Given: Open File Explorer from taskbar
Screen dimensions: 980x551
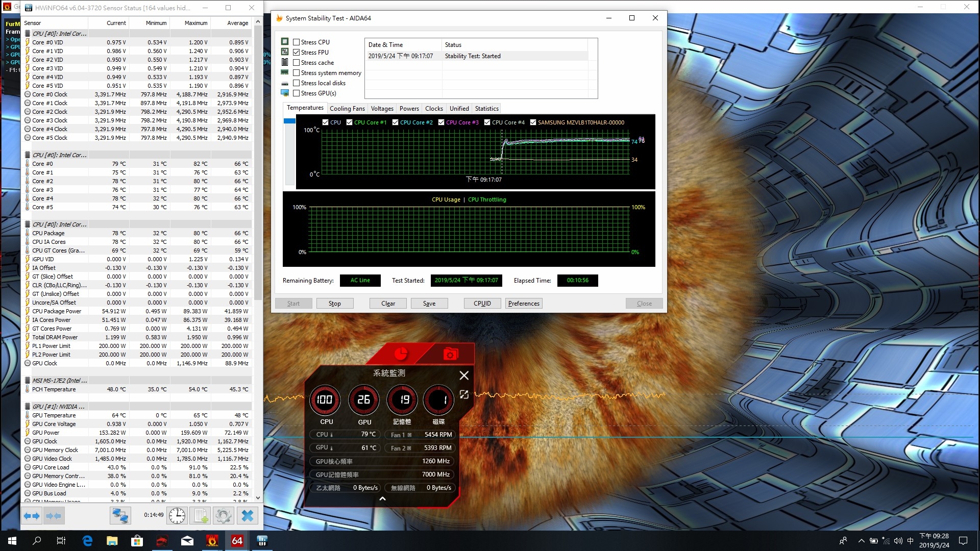Looking at the screenshot, I should tap(112, 541).
